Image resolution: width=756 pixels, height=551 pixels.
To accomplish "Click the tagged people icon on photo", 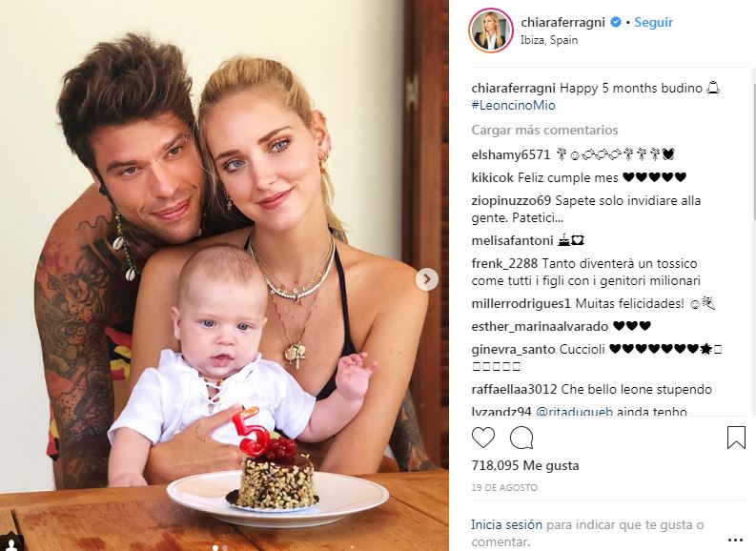I will 10,543.
